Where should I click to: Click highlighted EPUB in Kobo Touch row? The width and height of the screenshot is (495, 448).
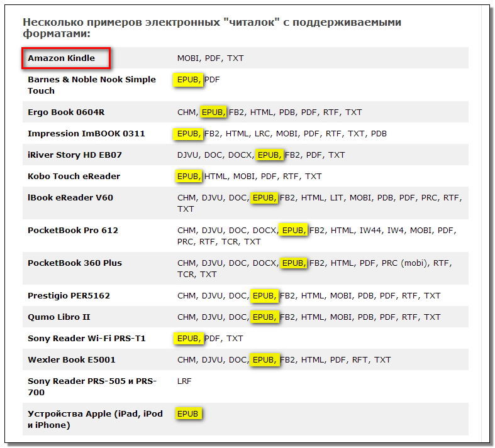pos(188,176)
